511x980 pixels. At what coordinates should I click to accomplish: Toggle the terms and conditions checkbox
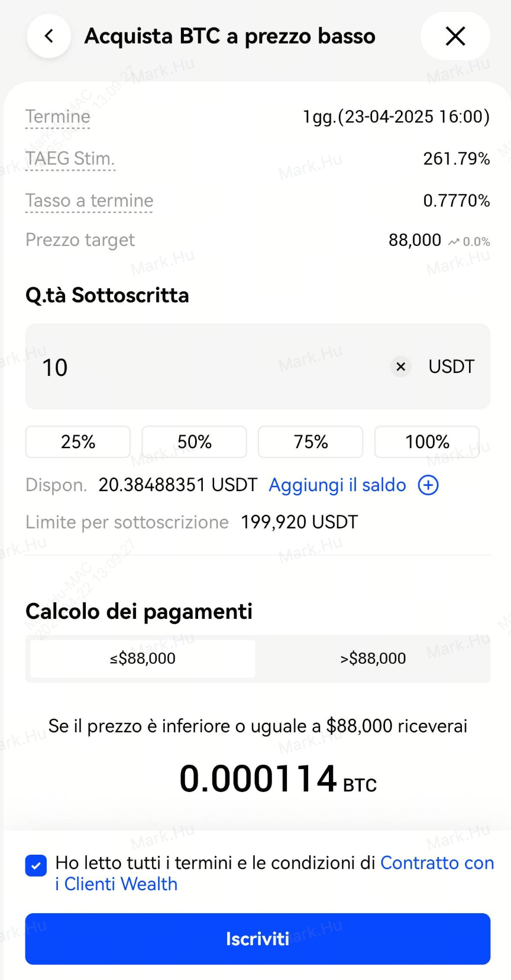(x=36, y=866)
